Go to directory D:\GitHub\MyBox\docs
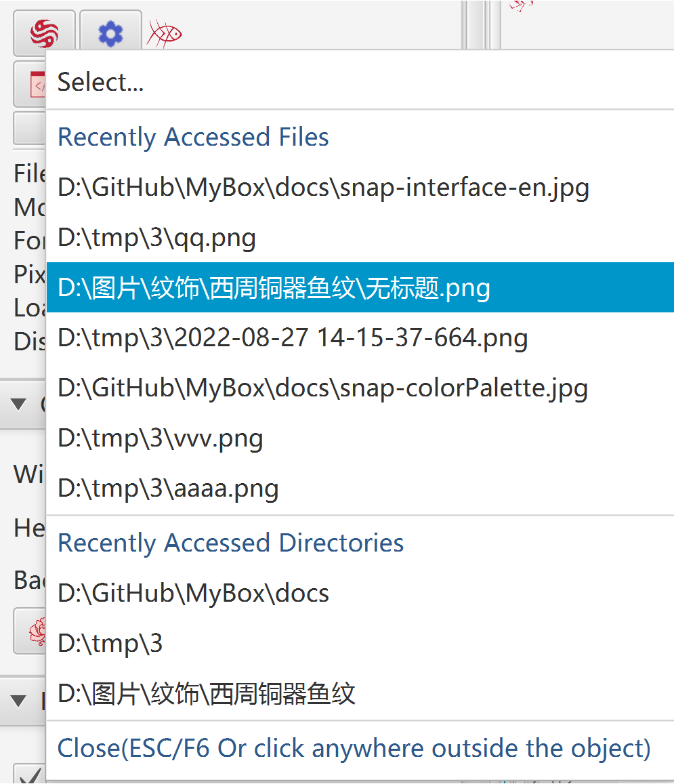674x784 pixels. 360,593
